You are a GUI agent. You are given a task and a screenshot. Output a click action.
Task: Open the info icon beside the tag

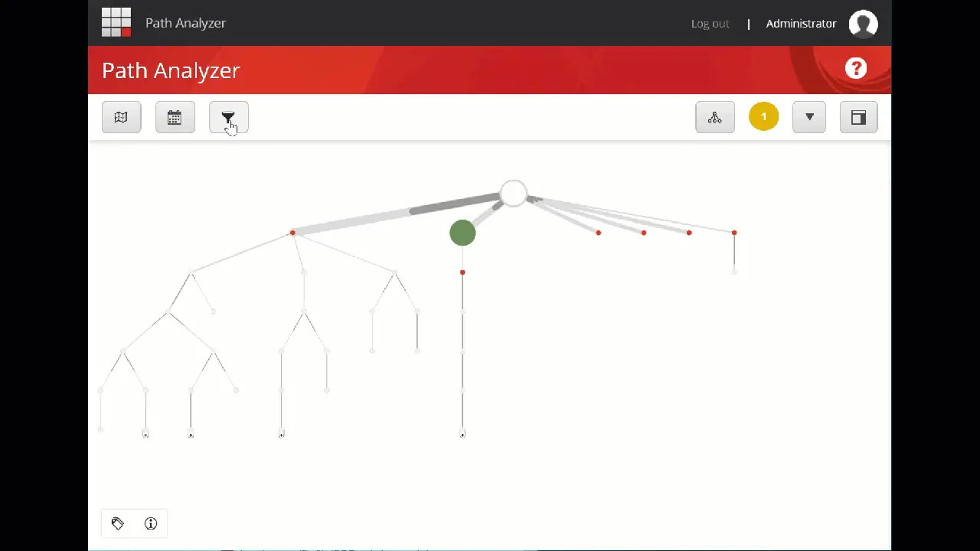click(x=151, y=523)
